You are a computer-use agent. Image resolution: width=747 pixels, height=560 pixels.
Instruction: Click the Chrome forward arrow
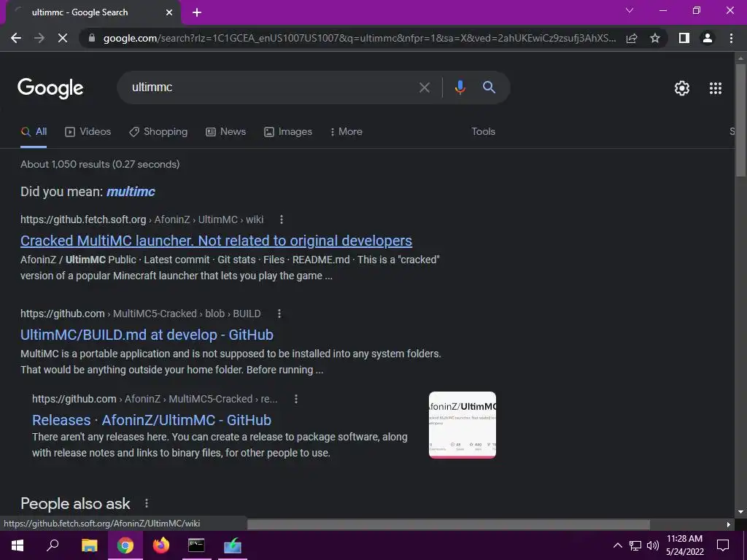(39, 38)
